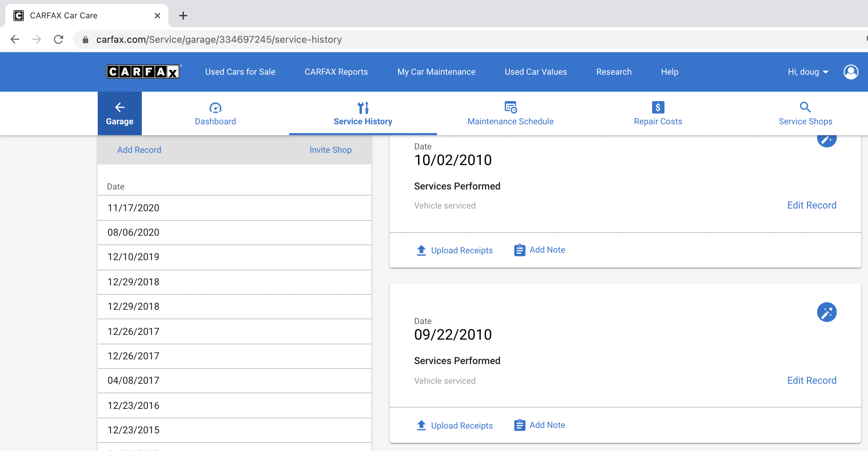The image size is (868, 451).
Task: Click Add Note on 09/22/2010 record
Action: pos(540,425)
